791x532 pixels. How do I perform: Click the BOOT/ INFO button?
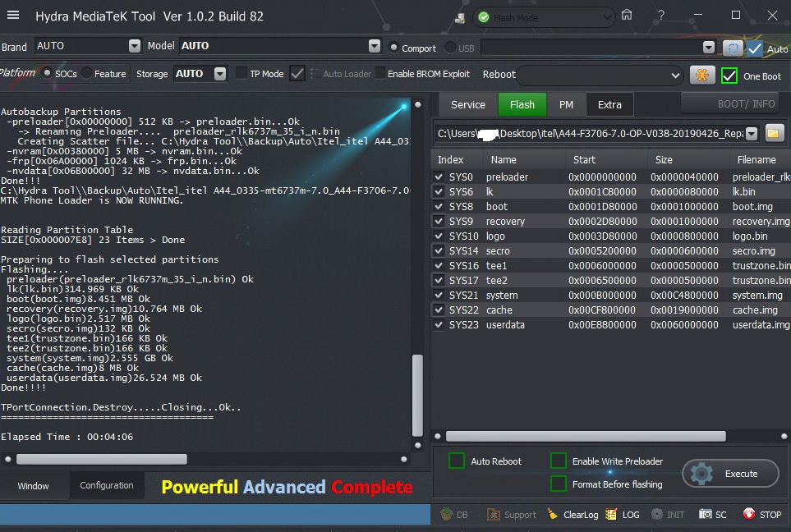(x=730, y=103)
